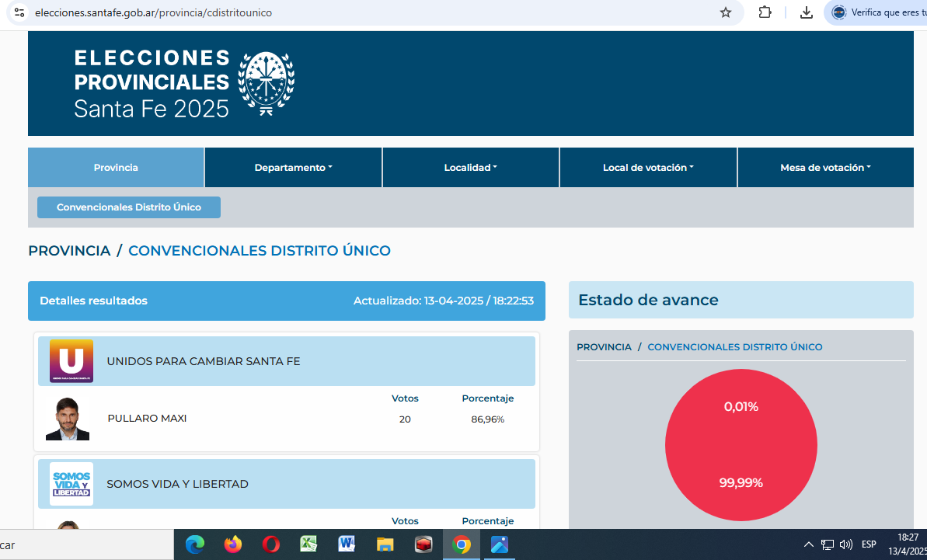Click the Somos Vida y Libertad party logo
927x560 pixels.
point(71,484)
